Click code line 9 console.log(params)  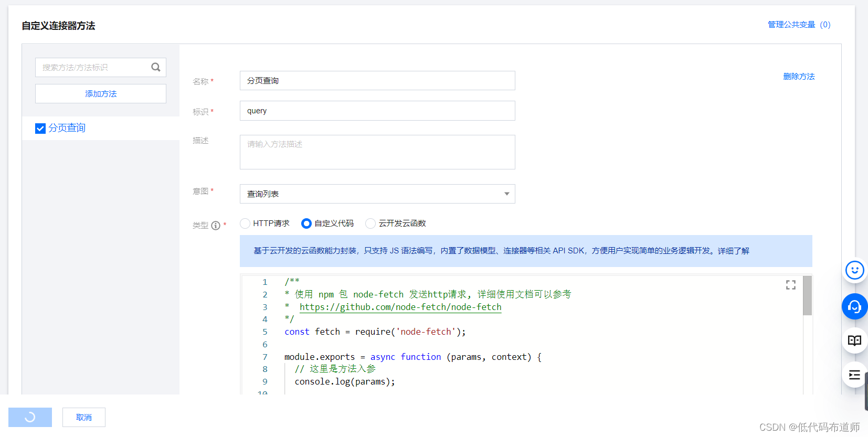[345, 381]
